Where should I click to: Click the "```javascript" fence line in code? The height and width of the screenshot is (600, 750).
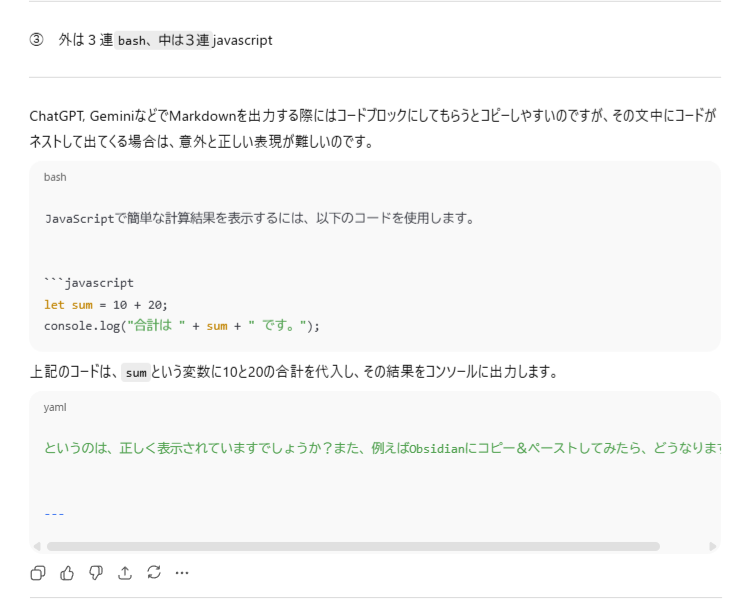click(88, 283)
